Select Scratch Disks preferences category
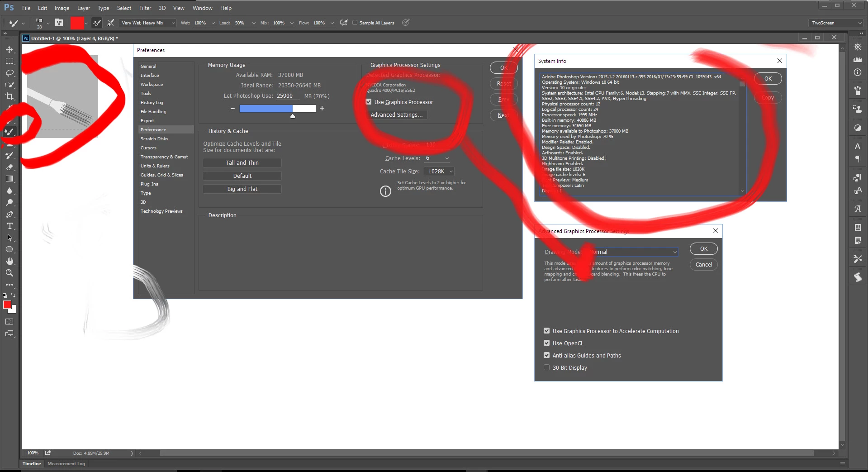The width and height of the screenshot is (868, 472). [154, 138]
